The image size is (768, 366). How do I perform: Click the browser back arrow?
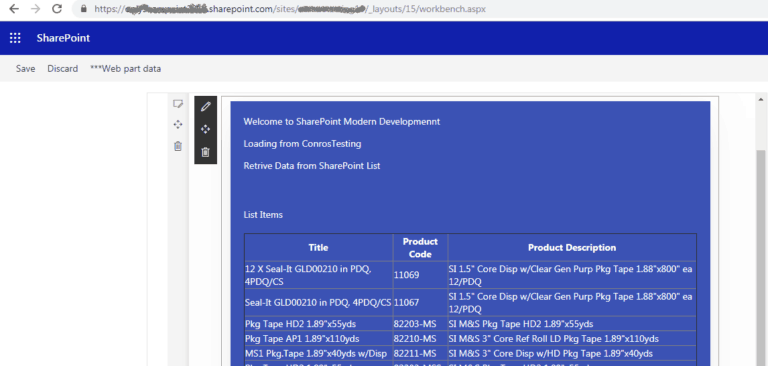click(x=14, y=9)
